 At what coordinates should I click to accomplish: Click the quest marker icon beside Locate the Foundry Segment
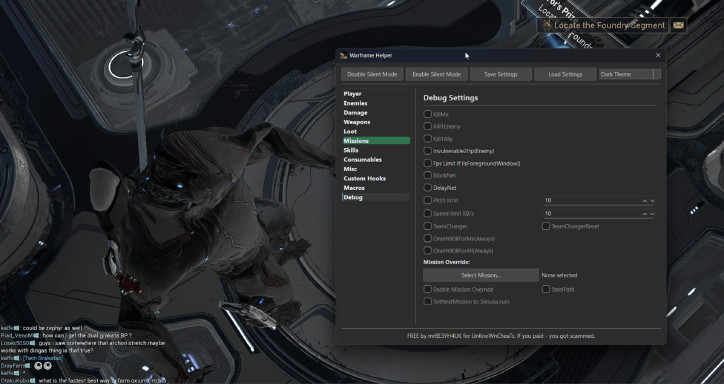point(547,25)
